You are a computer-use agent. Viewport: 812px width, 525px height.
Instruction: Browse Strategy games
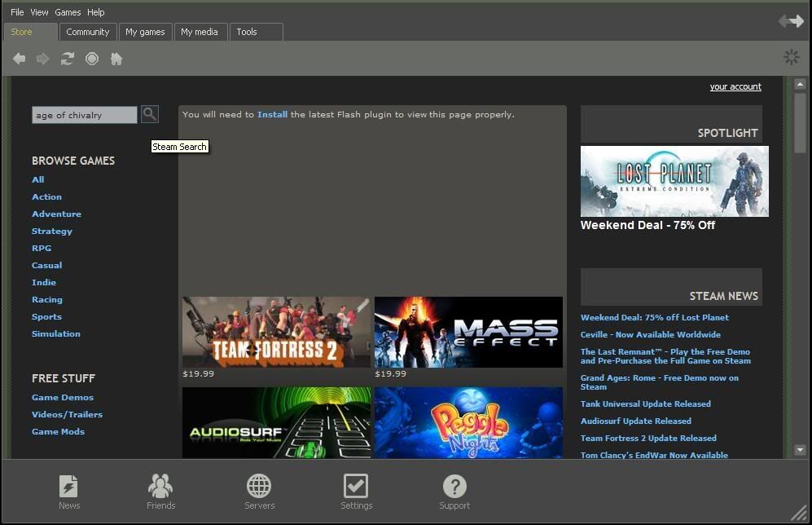(52, 232)
